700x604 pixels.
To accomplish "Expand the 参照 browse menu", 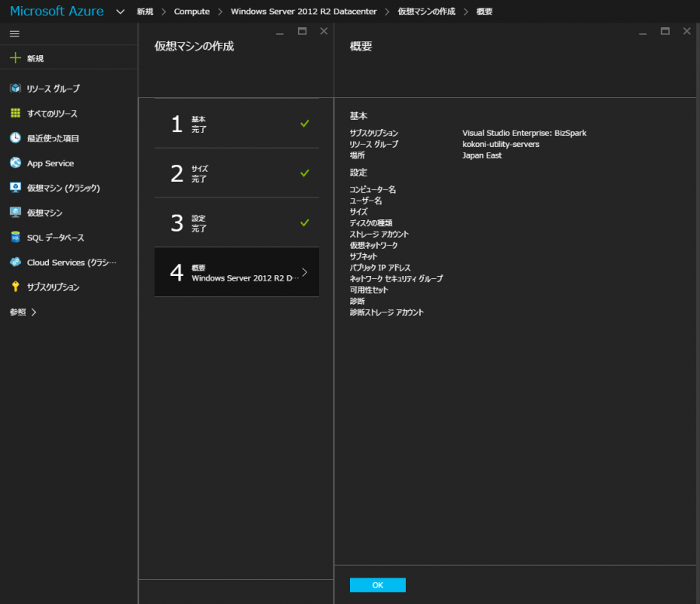I will coord(23,312).
